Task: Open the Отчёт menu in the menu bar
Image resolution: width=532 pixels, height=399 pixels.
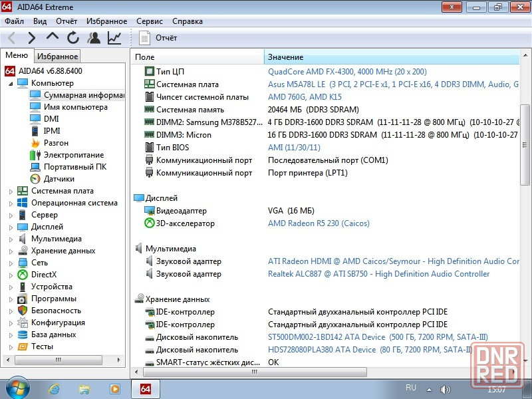Action: pyautogui.click(x=66, y=21)
